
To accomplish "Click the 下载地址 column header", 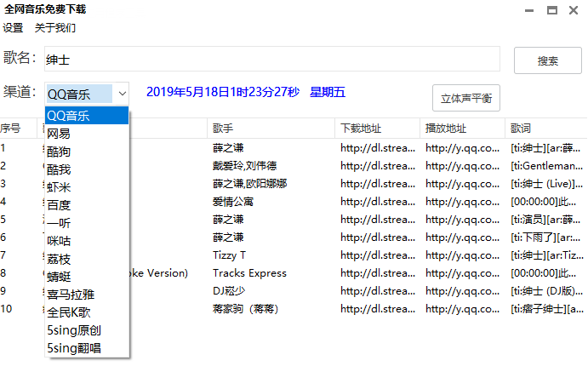I will coord(377,129).
